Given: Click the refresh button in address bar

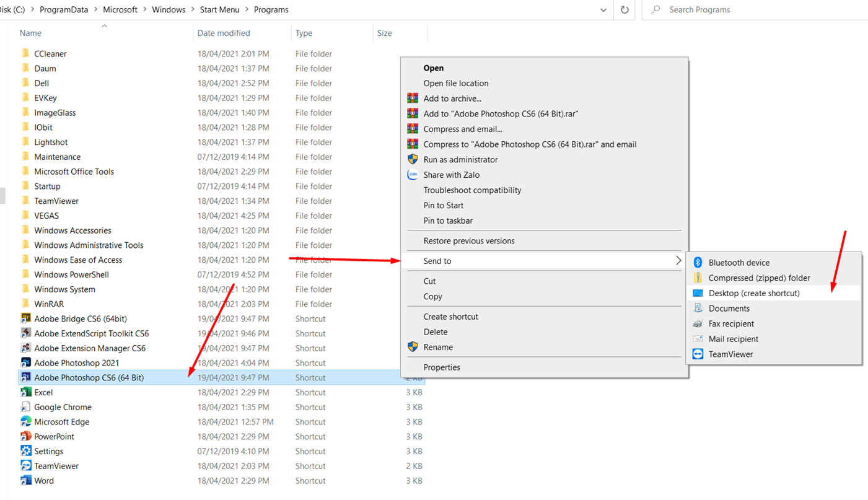Looking at the screenshot, I should 625,10.
